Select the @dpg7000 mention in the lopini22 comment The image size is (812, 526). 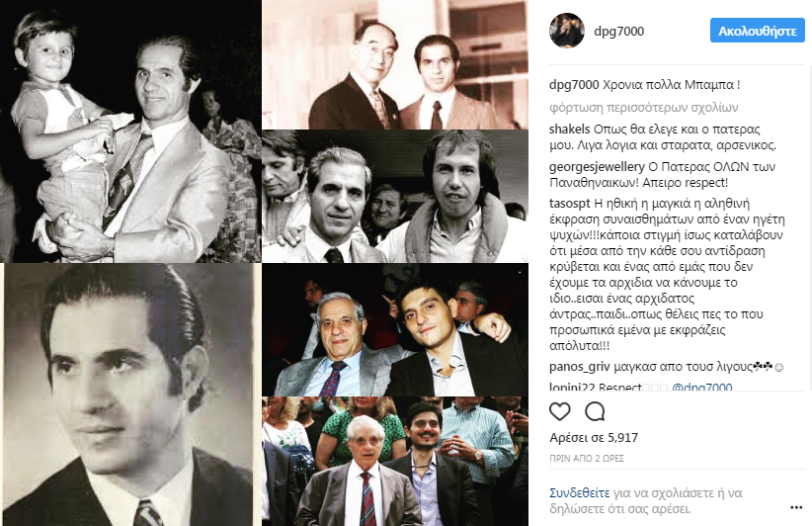pyautogui.click(x=701, y=387)
